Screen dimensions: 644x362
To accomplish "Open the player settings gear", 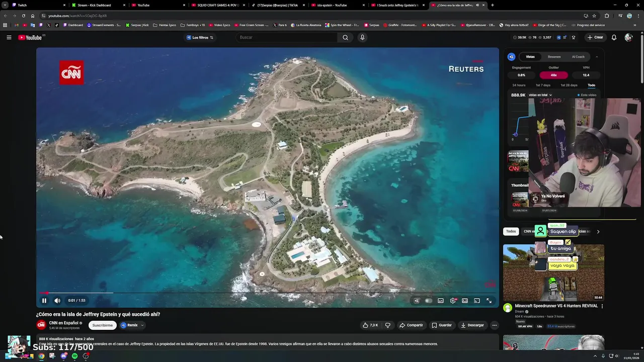I will click(453, 301).
